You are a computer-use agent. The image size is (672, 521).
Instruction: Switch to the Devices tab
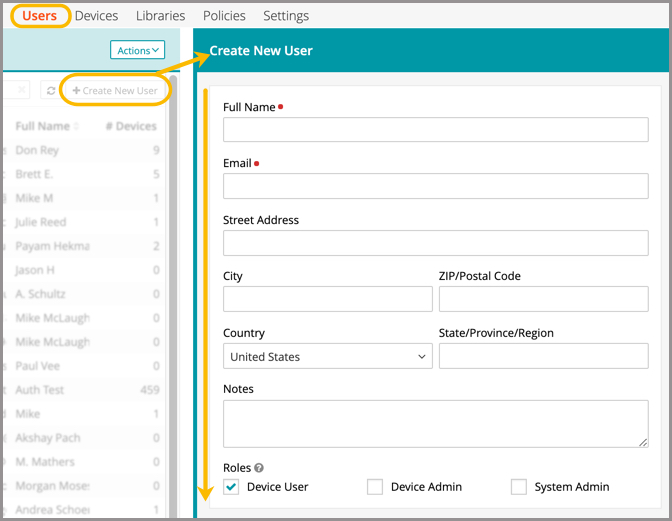(96, 16)
